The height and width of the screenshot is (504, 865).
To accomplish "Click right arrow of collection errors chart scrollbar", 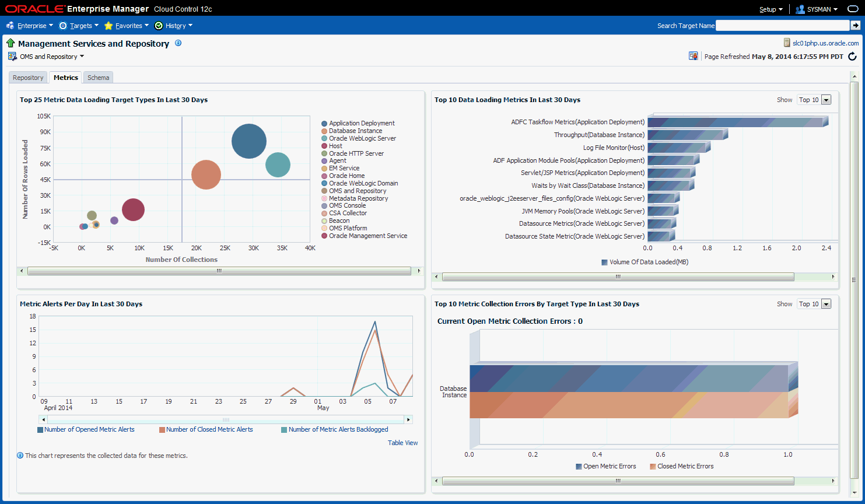I will (833, 481).
